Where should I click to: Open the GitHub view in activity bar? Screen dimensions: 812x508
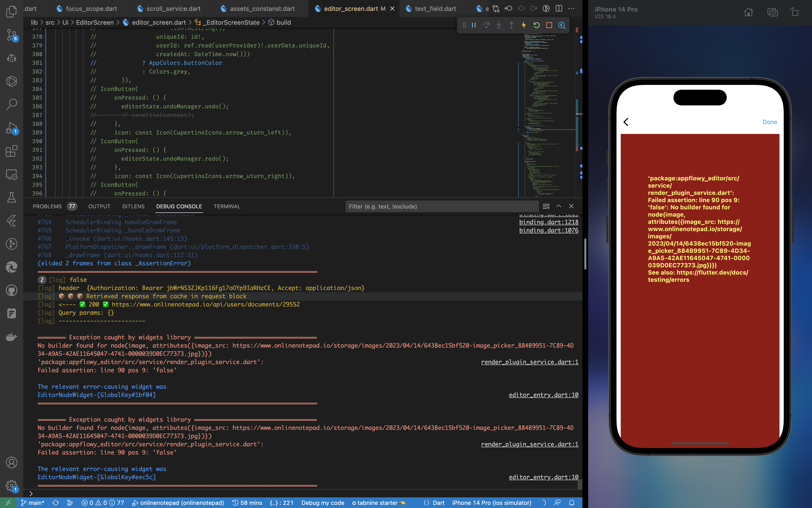pyautogui.click(x=11, y=290)
